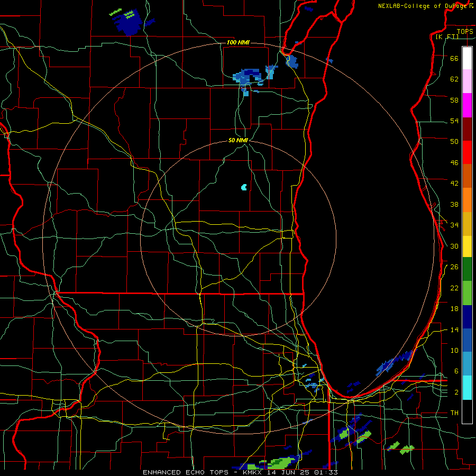Click the K FT units label

point(447,36)
